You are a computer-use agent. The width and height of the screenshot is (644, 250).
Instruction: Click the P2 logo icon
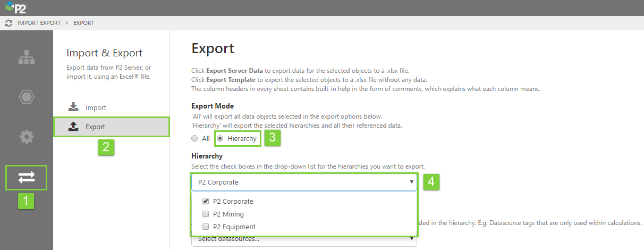click(15, 8)
